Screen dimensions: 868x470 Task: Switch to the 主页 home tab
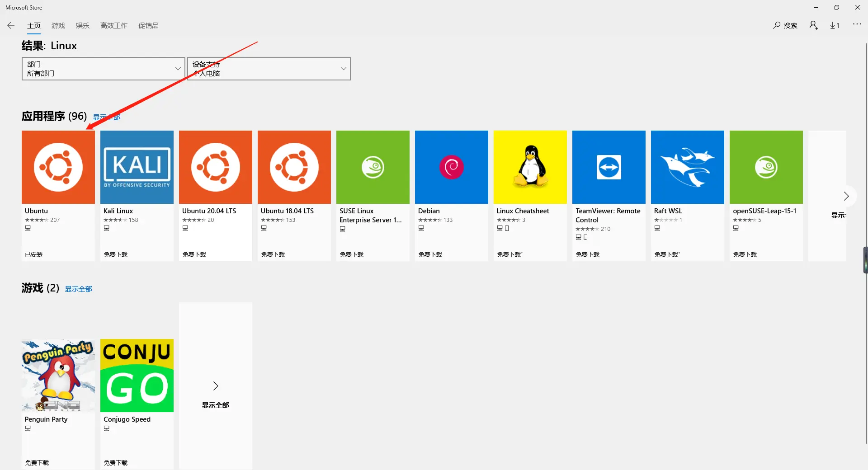point(34,26)
